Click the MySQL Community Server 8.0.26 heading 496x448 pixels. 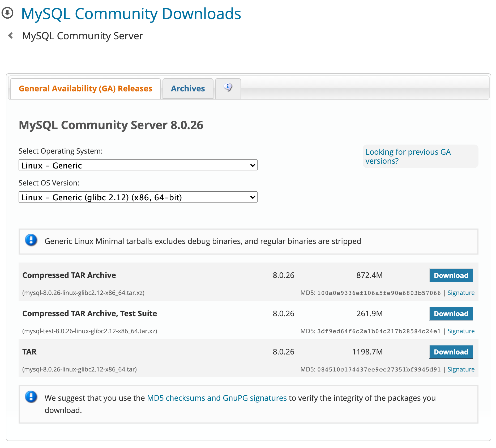[111, 125]
